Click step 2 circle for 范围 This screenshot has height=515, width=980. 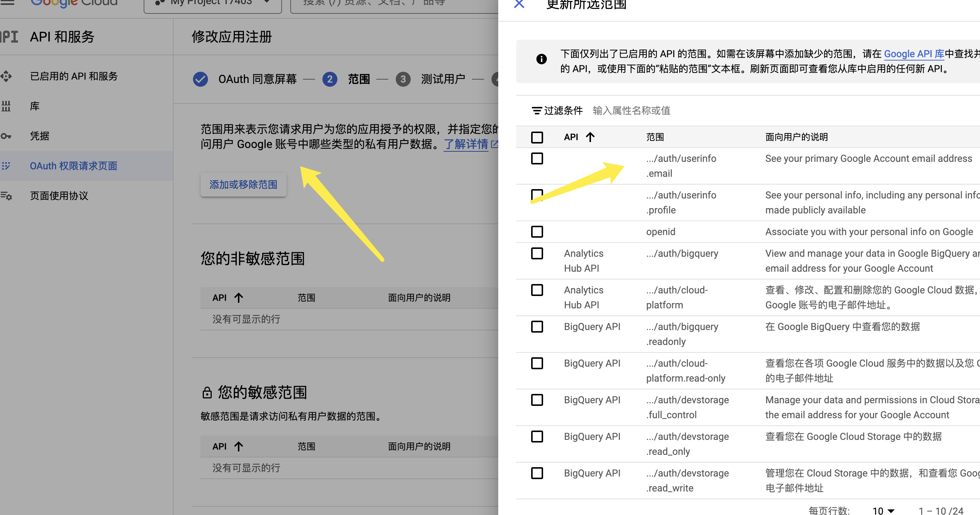[330, 79]
